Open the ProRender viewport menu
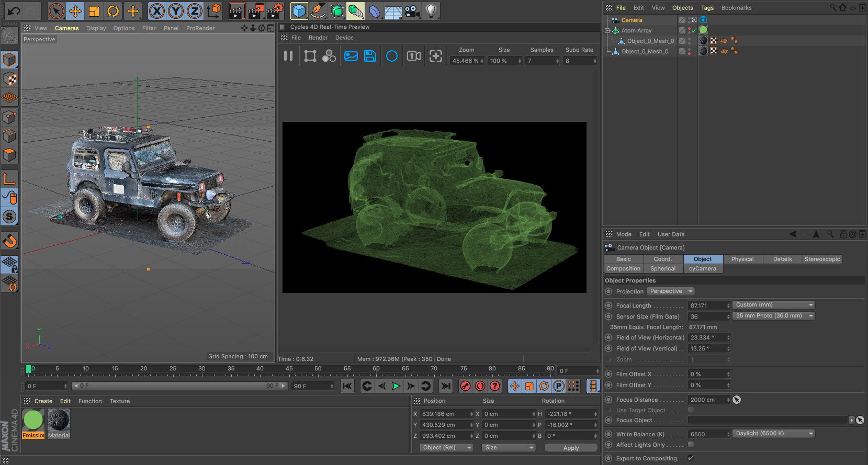Screen dimensions: 868x465 [200, 28]
